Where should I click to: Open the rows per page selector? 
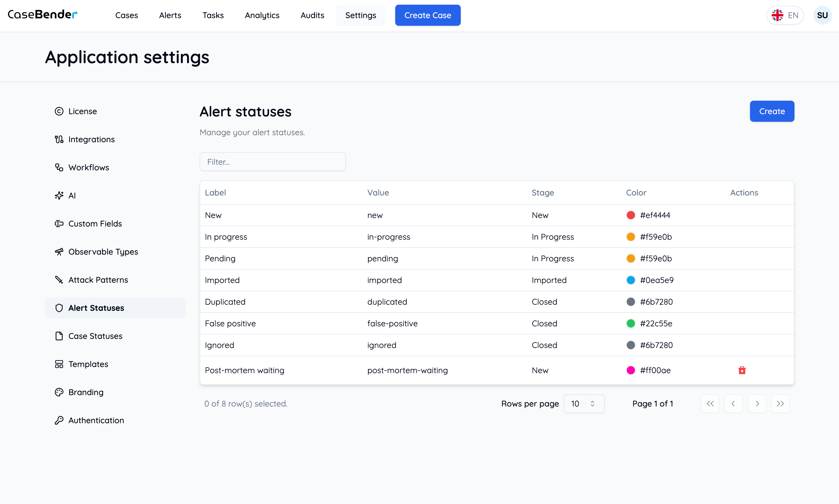584,404
